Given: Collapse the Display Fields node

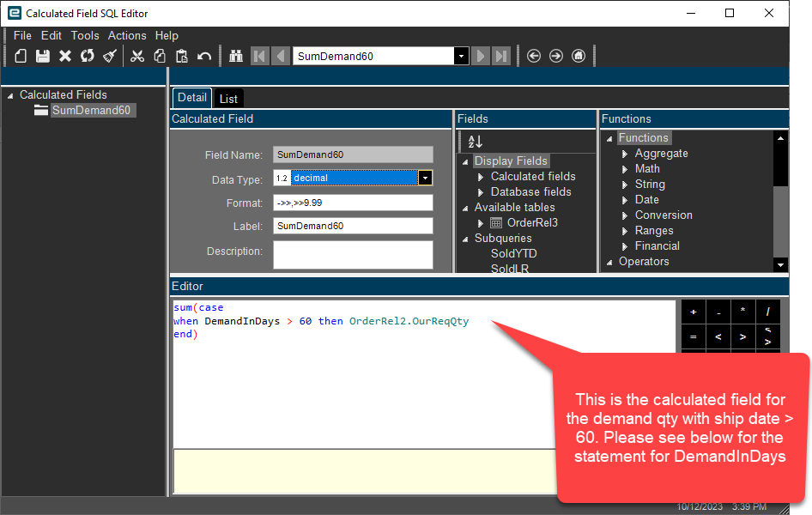Looking at the screenshot, I should click(x=465, y=162).
